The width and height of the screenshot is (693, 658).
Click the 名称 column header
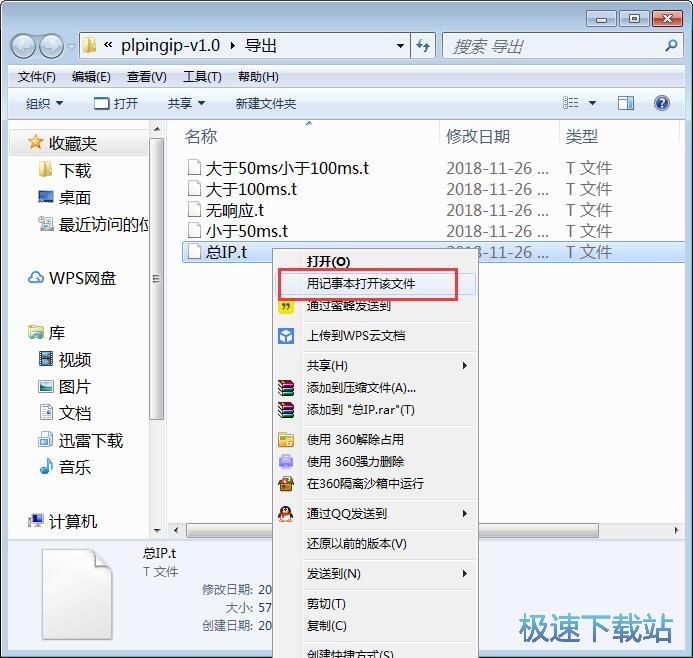(x=201, y=136)
